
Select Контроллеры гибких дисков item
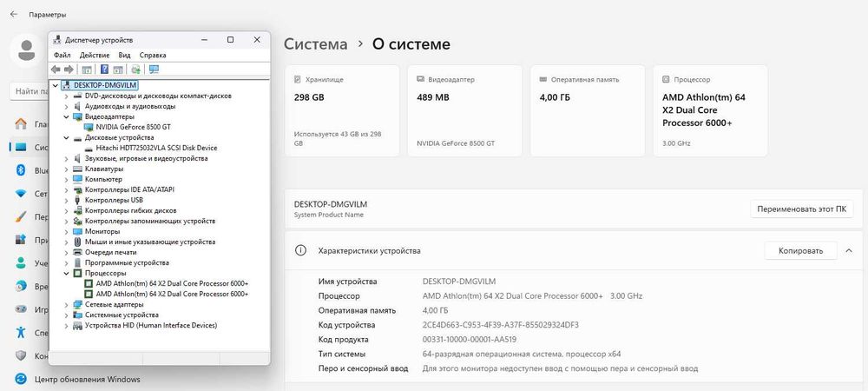coord(131,210)
